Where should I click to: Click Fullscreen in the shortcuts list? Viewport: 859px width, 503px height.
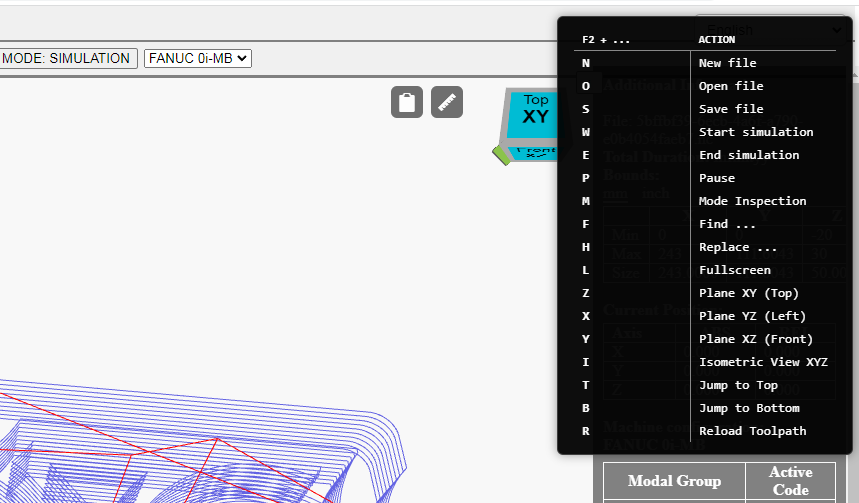point(735,270)
